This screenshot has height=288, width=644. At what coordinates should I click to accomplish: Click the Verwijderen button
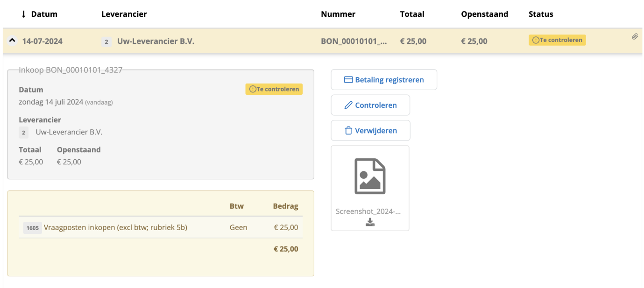pyautogui.click(x=370, y=130)
